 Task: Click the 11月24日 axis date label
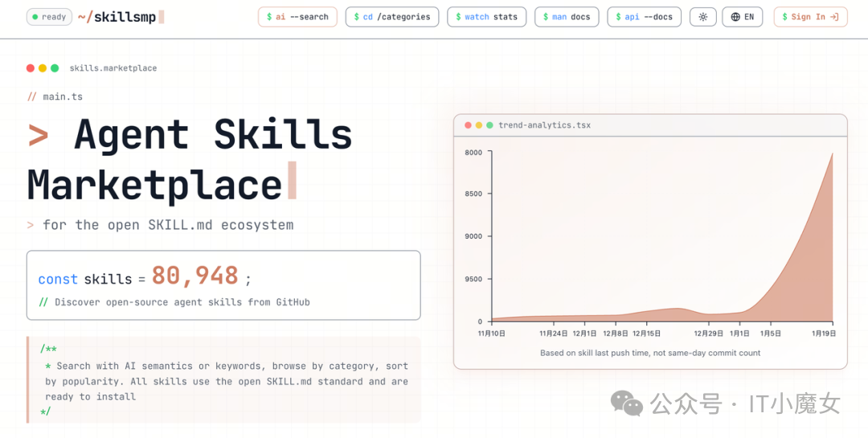[x=554, y=334]
